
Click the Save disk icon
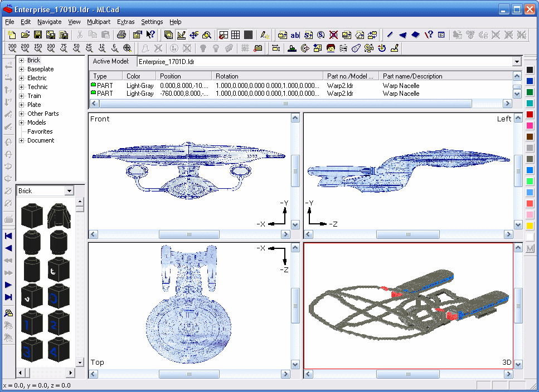point(38,35)
